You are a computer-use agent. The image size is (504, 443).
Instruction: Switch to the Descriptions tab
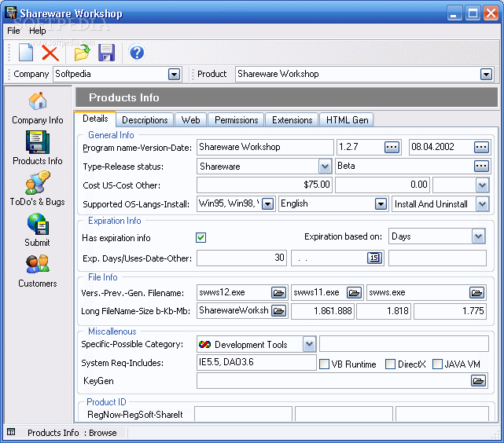click(x=145, y=120)
